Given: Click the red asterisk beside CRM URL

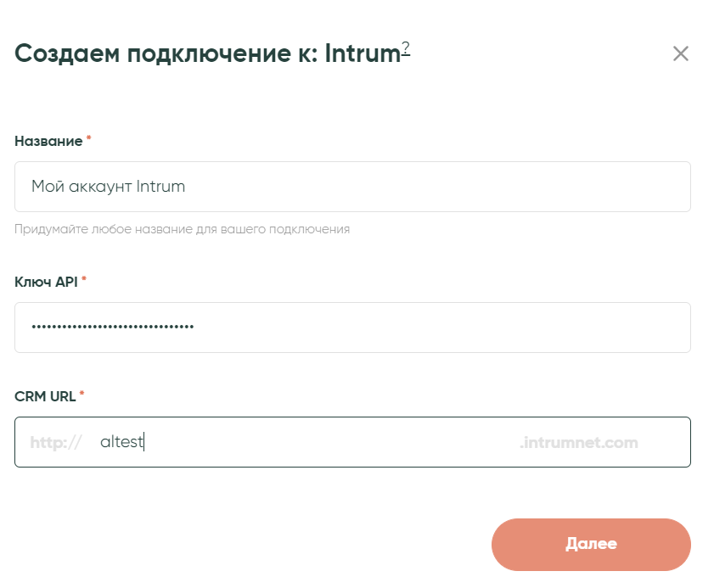Looking at the screenshot, I should click(x=82, y=395).
